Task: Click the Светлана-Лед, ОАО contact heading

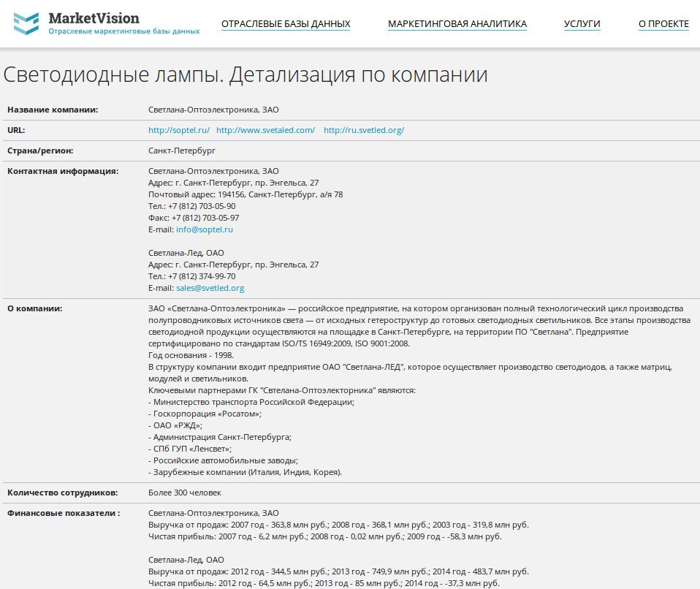Action: 186,253
